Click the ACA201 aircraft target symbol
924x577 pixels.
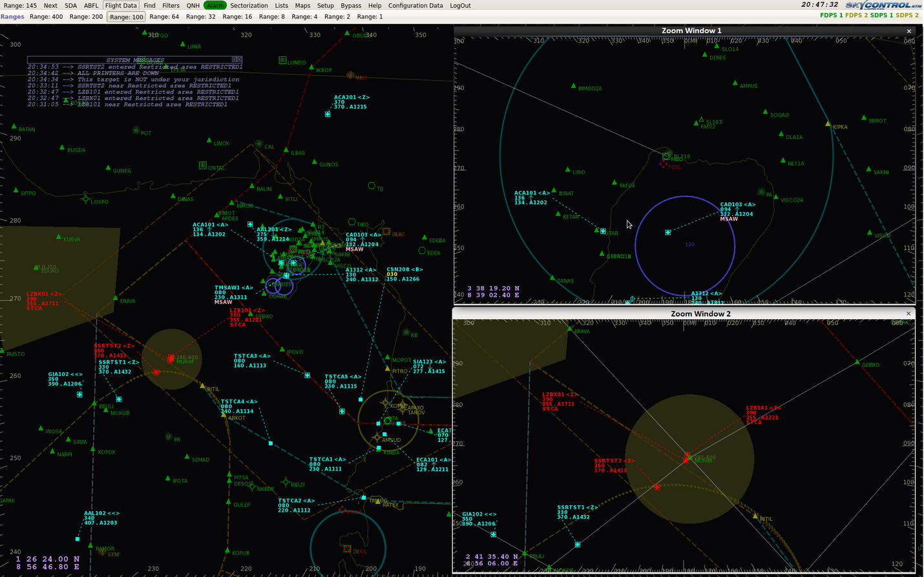[328, 114]
